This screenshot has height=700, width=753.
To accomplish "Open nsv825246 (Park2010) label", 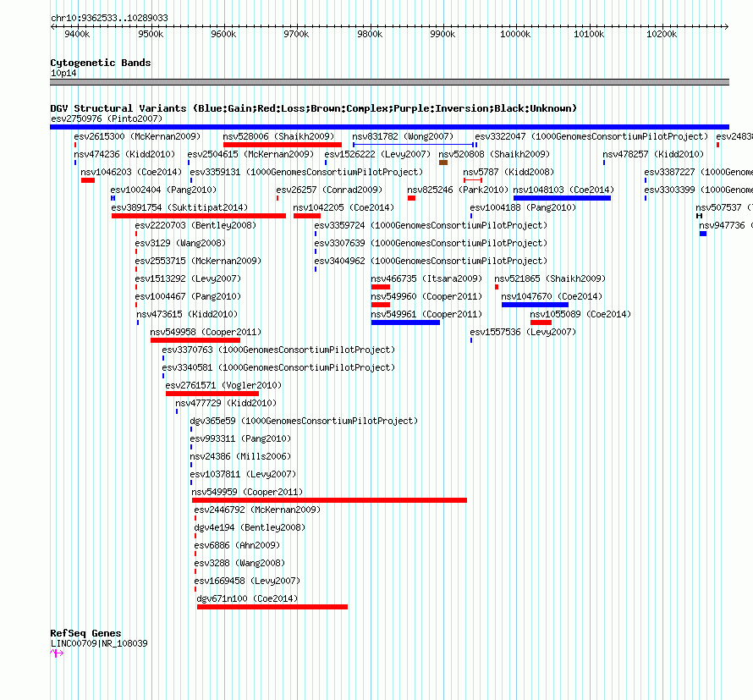I will coord(458,190).
